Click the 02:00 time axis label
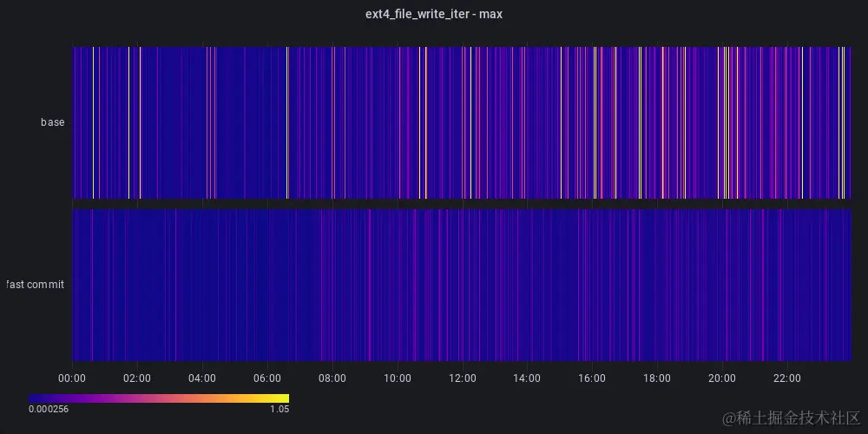This screenshot has width=868, height=434. 137,378
